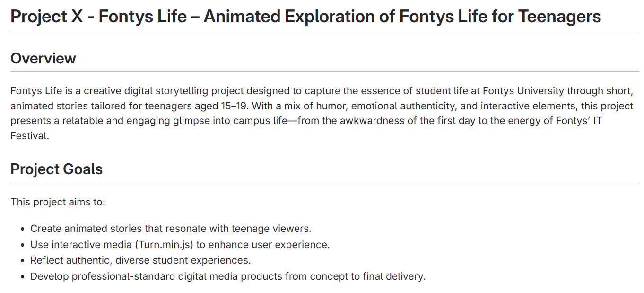Click the bullet about animated stories resonating
The image size is (644, 293).
pos(171,229)
